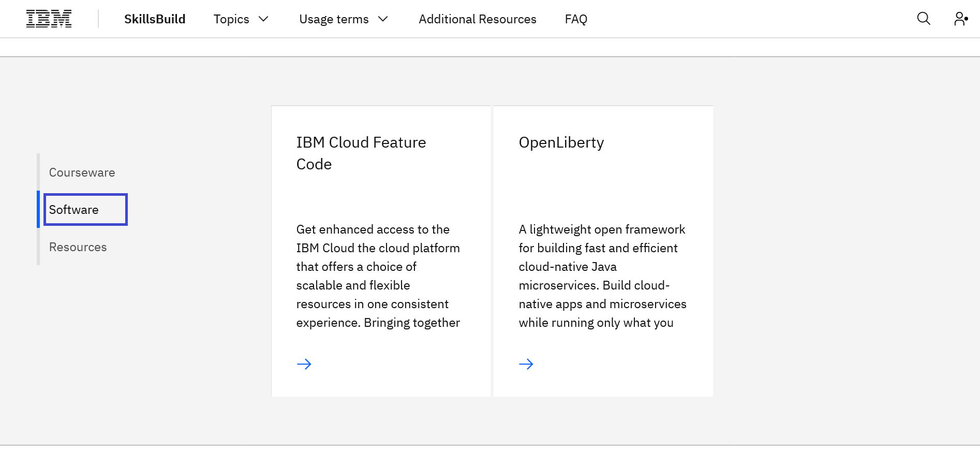Go to Additional Resources
980x462 pixels.
click(478, 19)
